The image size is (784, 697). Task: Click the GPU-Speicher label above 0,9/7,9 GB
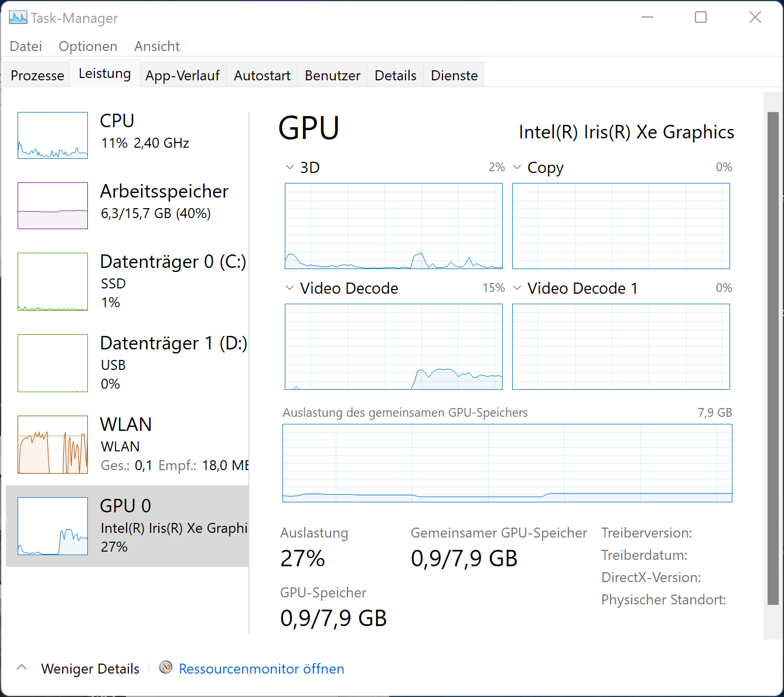[323, 593]
